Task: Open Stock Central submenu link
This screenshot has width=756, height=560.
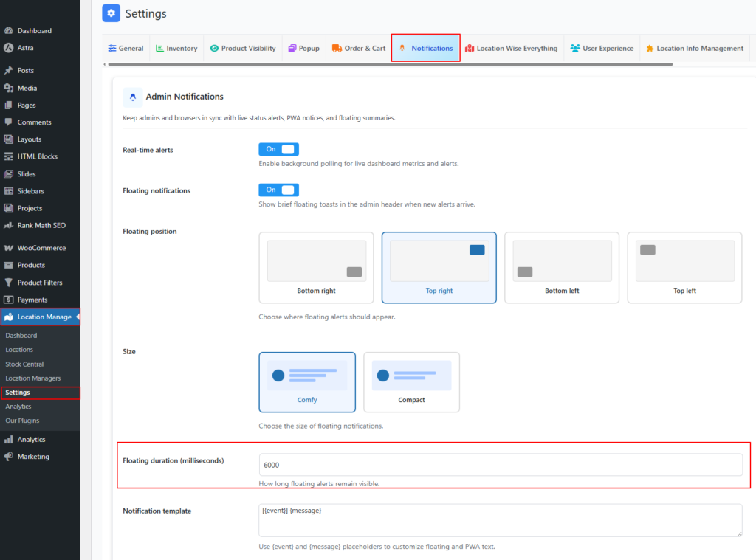Action: [24, 364]
